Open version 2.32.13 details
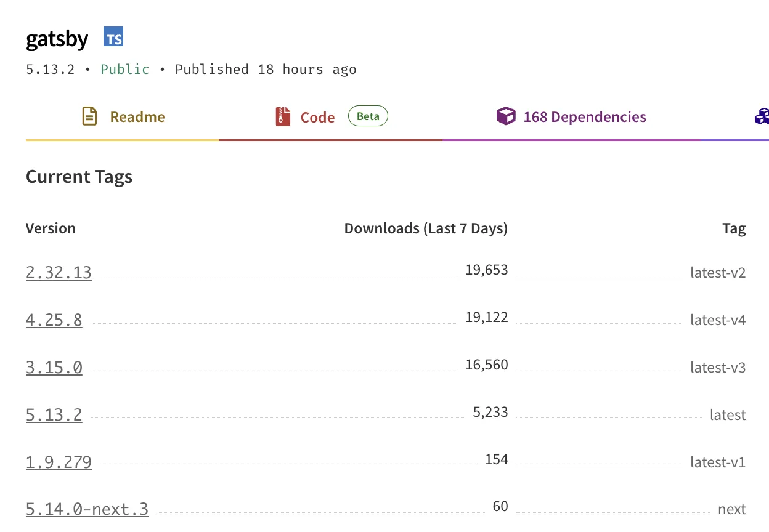The width and height of the screenshot is (769, 532). click(58, 272)
